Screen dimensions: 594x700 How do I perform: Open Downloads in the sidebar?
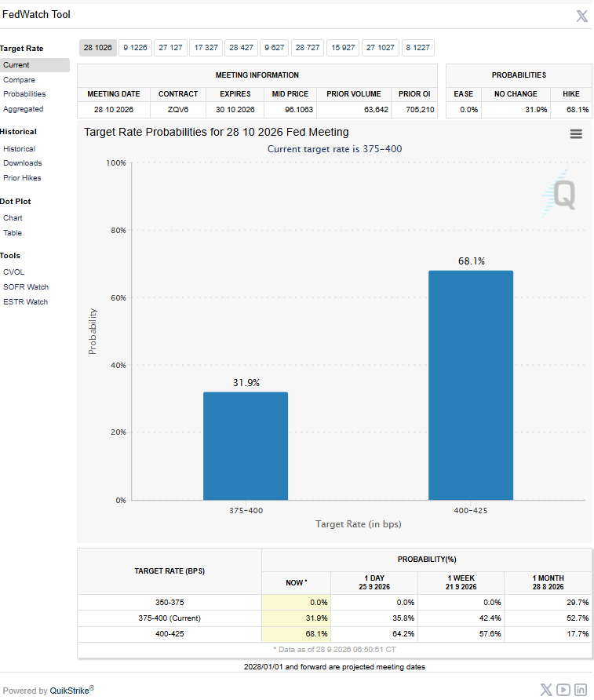(22, 163)
